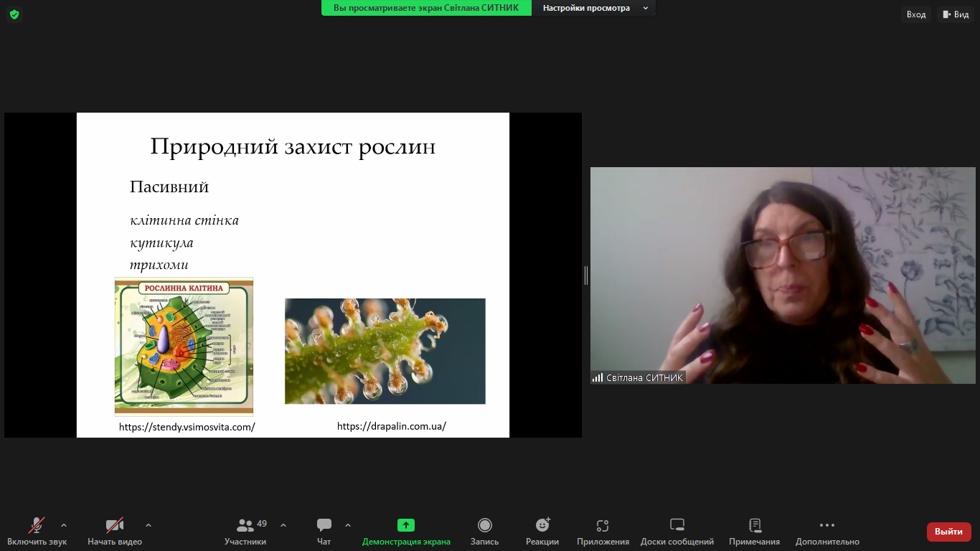Image resolution: width=980 pixels, height=551 pixels.
Task: Expand the chevron beside Participants
Action: (283, 525)
